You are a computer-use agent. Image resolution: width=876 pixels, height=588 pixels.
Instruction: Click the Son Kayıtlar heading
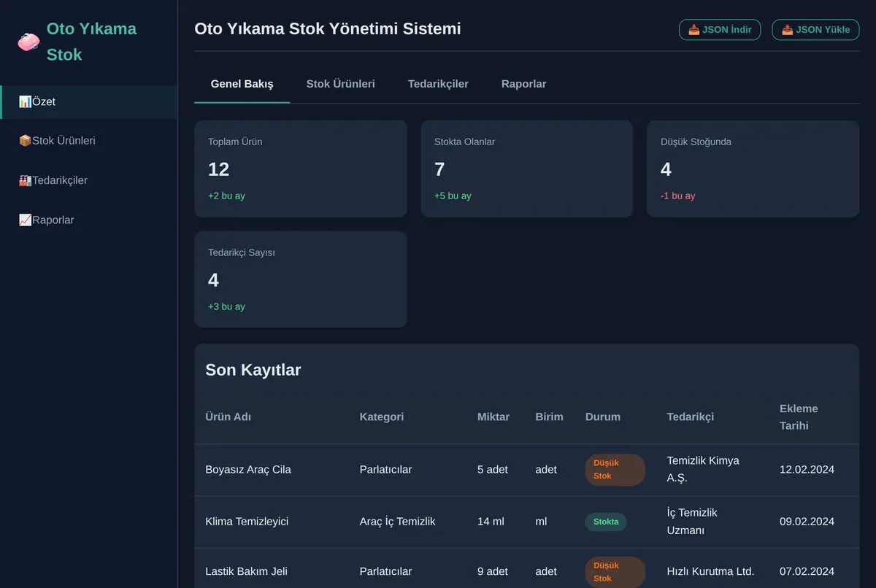pyautogui.click(x=253, y=370)
